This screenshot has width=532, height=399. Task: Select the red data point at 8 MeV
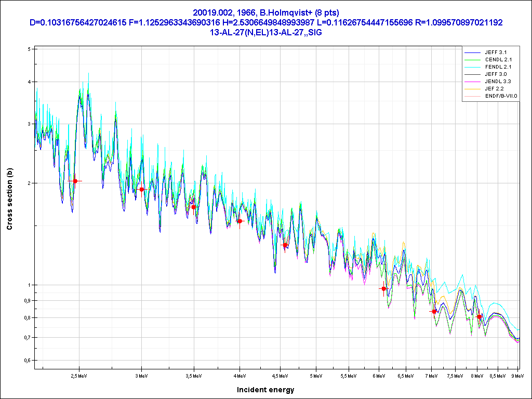(479, 316)
